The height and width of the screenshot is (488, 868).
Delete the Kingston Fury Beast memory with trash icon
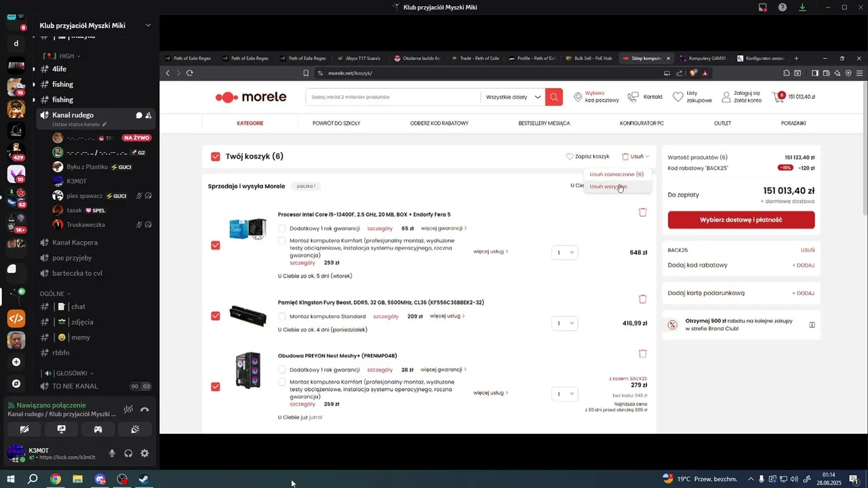coord(643,299)
